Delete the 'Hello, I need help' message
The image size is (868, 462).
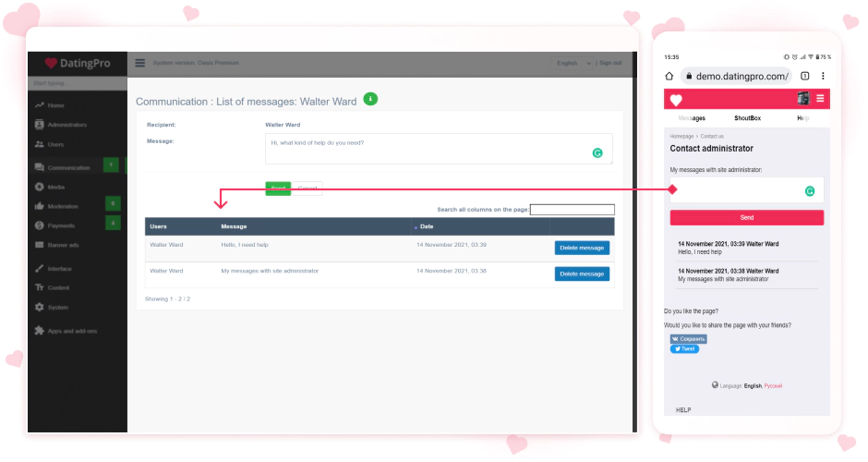(x=582, y=248)
